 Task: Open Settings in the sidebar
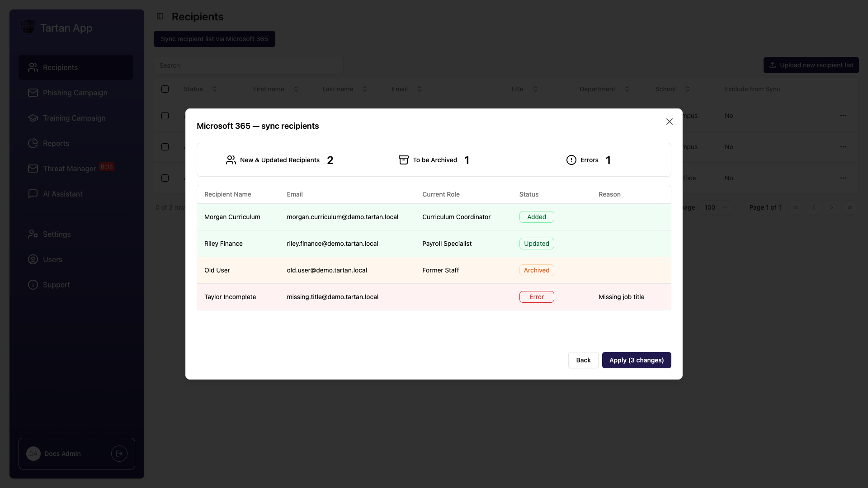tap(76, 234)
